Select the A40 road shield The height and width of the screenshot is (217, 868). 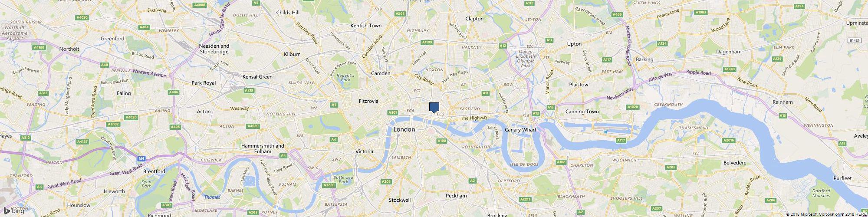point(104,65)
